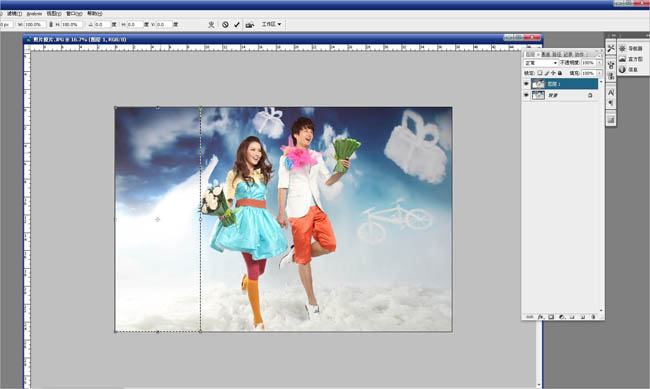This screenshot has height=389, width=650.
Task: Switch to the Channels tab
Action: pos(546,54)
